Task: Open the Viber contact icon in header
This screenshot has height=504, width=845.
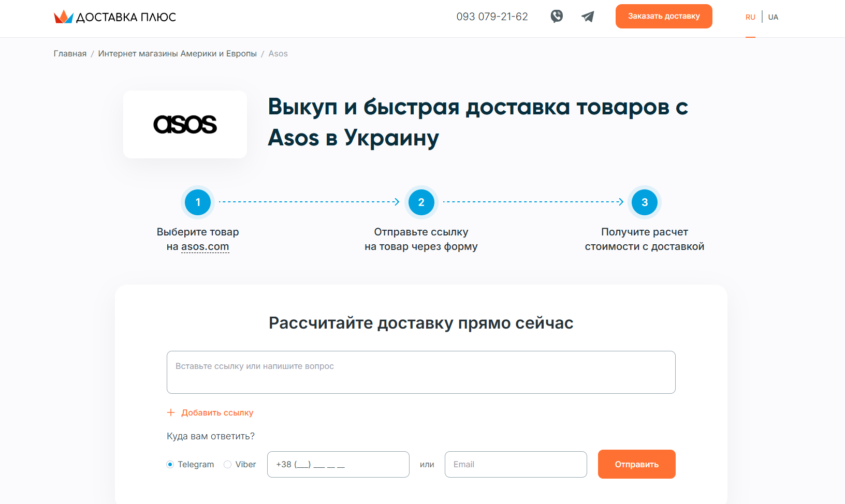Action: 557,17
